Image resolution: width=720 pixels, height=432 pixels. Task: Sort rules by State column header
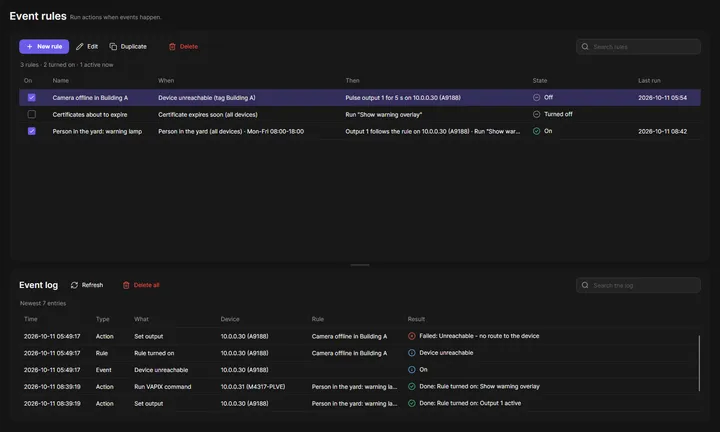coord(540,80)
